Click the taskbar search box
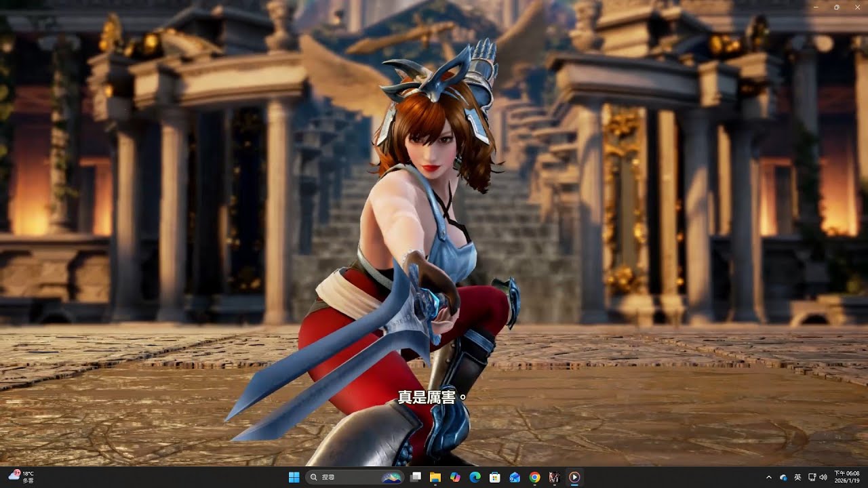The width and height of the screenshot is (868, 488). click(x=355, y=477)
